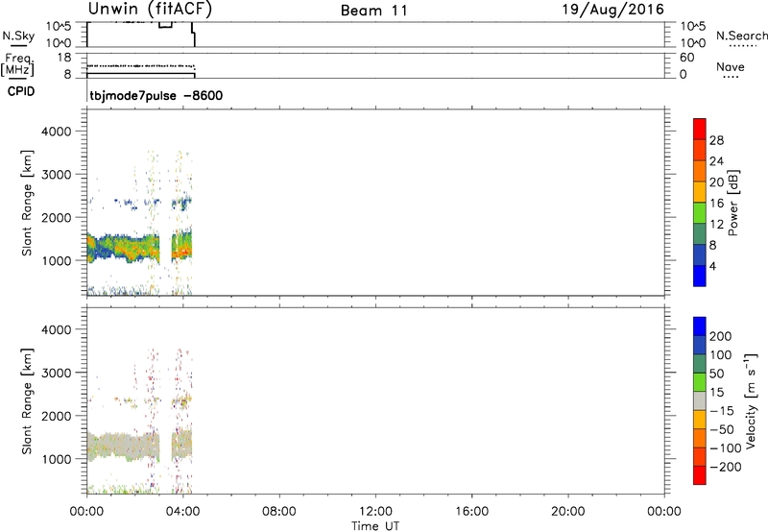This screenshot has height=532, width=768.
Task: Click the red bottom segment of Velocity colorbar
Action: point(700,475)
